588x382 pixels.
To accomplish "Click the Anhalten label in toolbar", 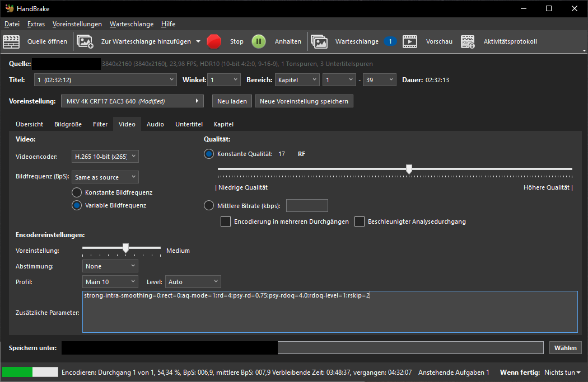I will click(x=288, y=41).
